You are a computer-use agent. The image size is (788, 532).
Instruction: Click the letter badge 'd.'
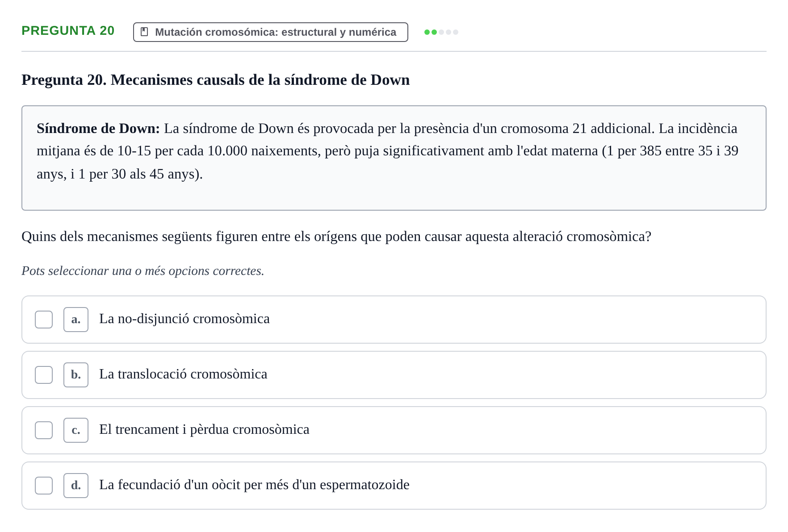click(x=76, y=486)
